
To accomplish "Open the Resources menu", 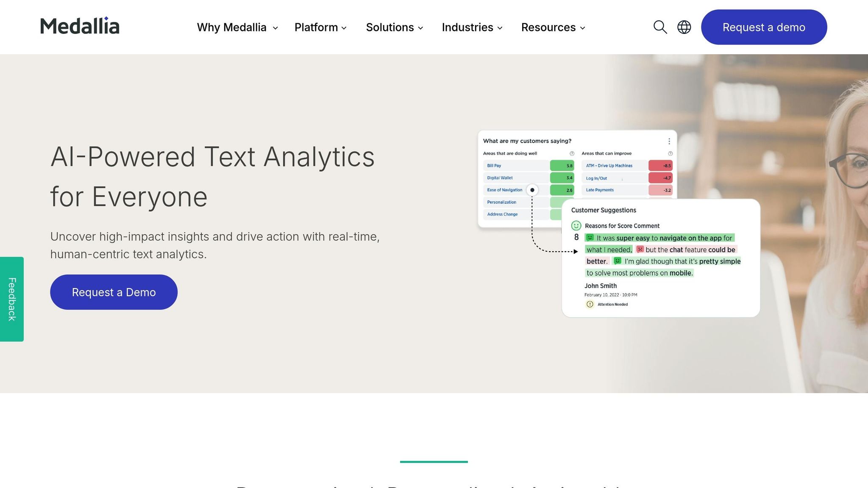I will [x=553, y=28].
